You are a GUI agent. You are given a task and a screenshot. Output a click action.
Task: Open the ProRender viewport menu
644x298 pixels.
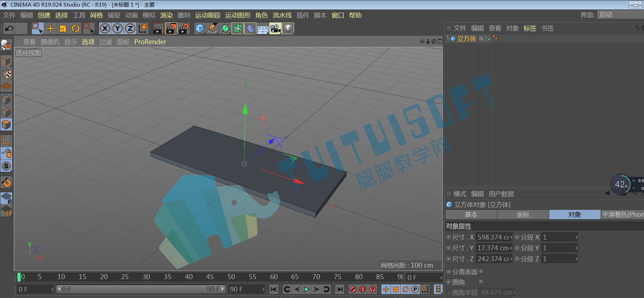click(150, 42)
